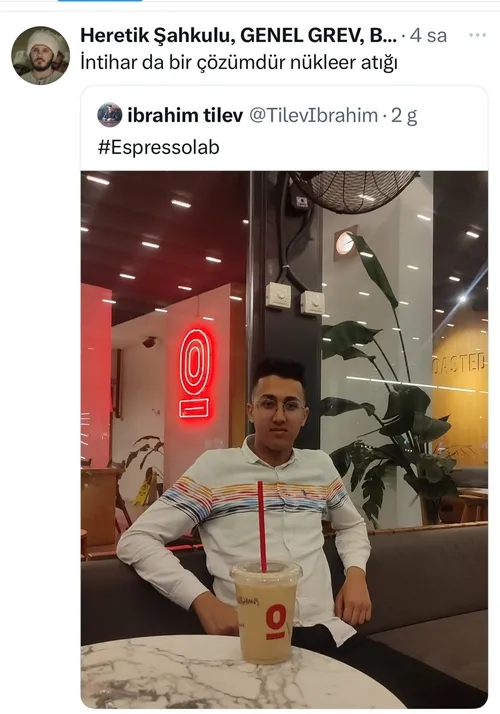500x714 pixels.
Task: Click the red straw in the drink
Action: [x=262, y=526]
